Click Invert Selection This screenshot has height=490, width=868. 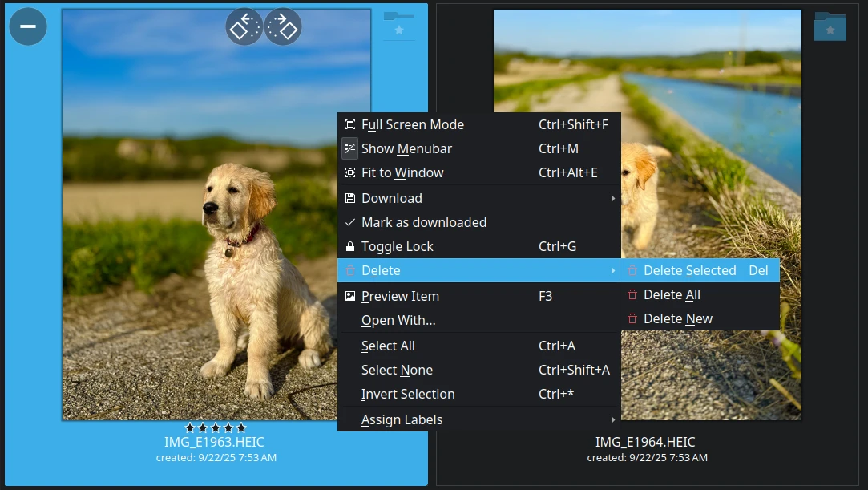pyautogui.click(x=407, y=394)
